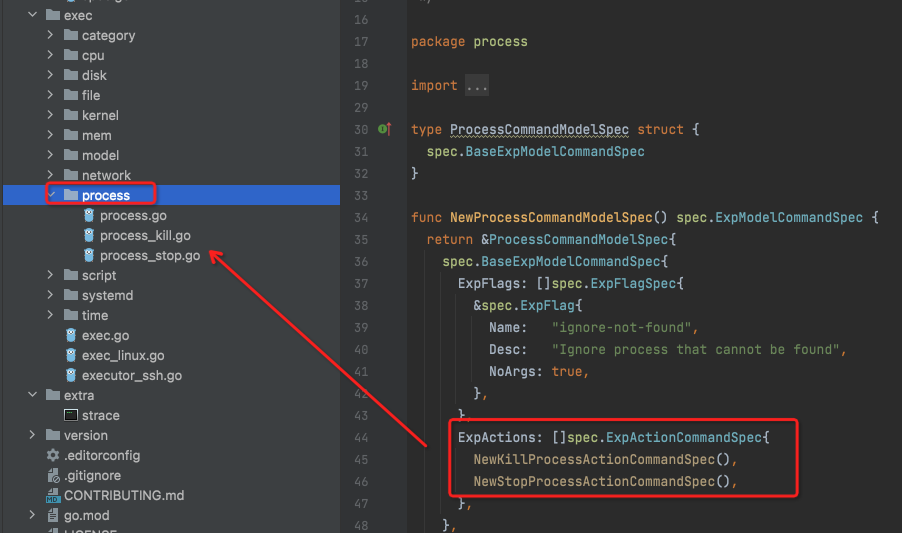Click the CONTRIBUTING.md markdown file icon
Viewport: 902px width, 533px height.
[53, 496]
